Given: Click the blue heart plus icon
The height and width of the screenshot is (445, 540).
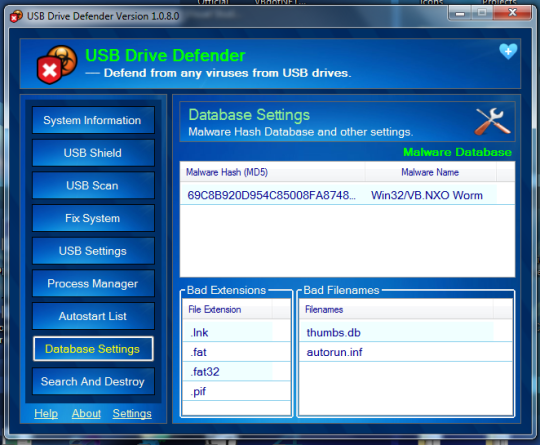Looking at the screenshot, I should (508, 51).
